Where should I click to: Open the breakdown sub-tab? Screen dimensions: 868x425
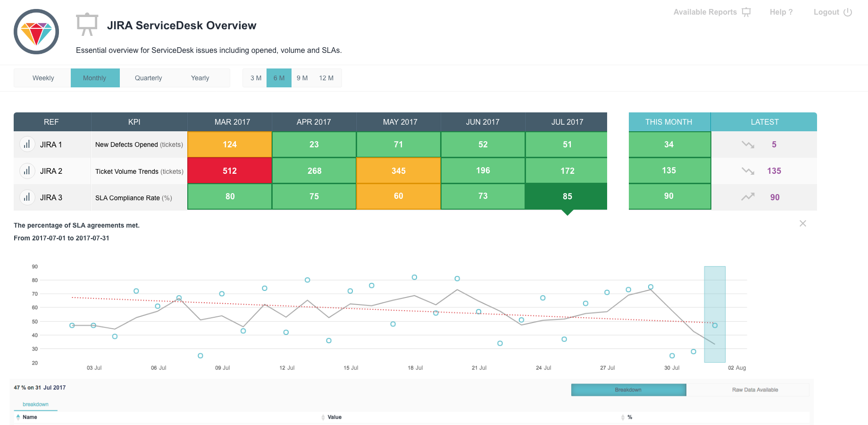(35, 404)
